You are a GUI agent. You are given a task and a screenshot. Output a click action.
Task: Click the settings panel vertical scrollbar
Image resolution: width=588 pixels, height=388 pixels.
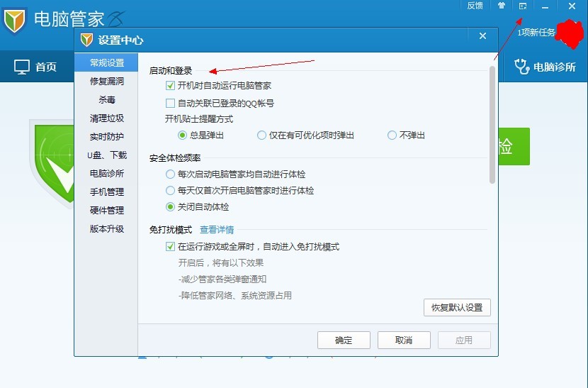click(x=492, y=125)
